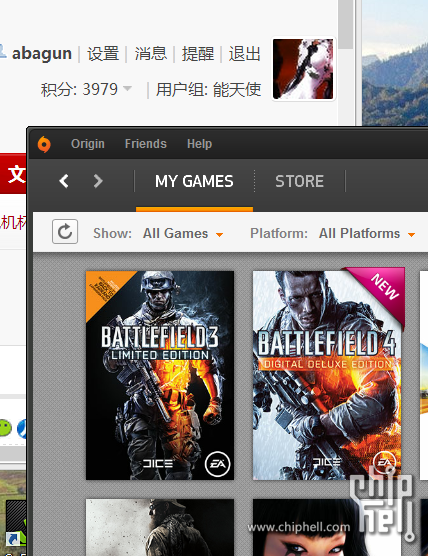Expand the All Platforms filter
The image size is (428, 556).
coord(367,233)
